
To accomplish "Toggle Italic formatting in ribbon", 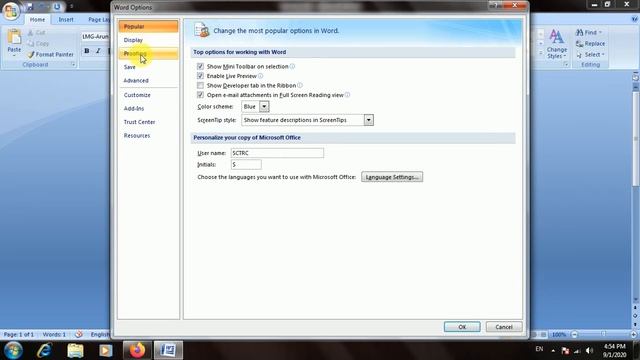I will tap(98, 51).
